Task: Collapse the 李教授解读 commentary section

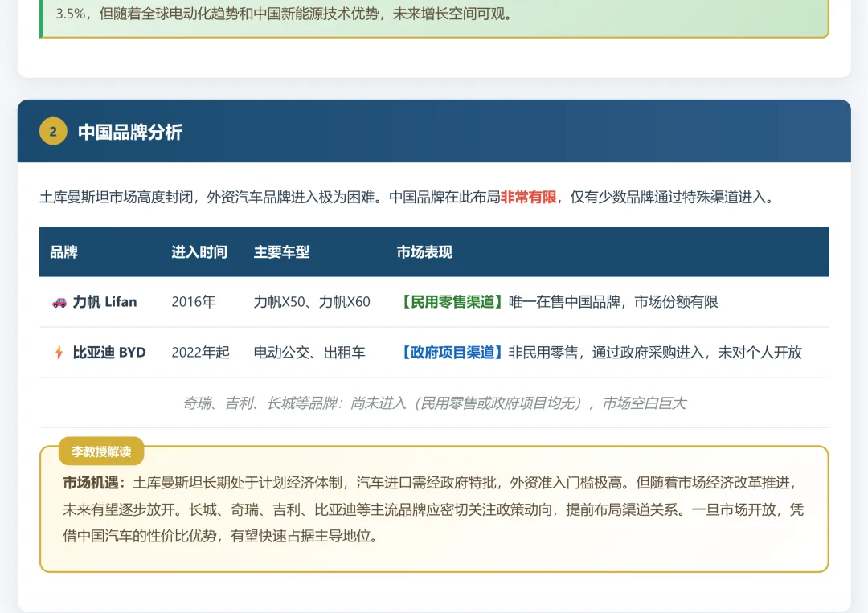Action: coord(100,452)
